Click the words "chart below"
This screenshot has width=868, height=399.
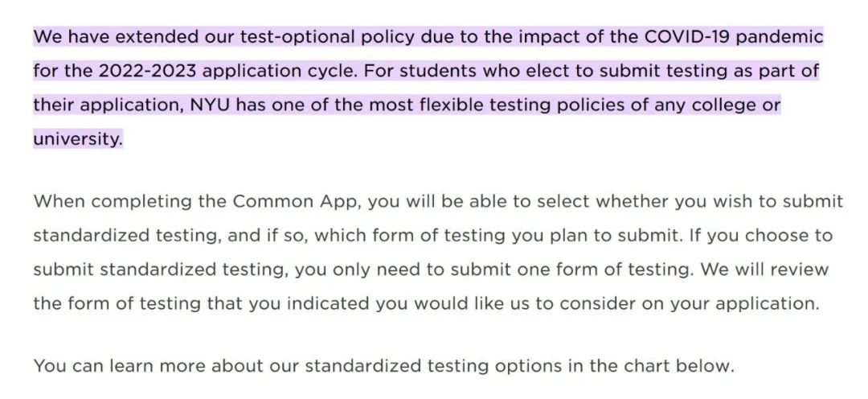click(x=678, y=366)
